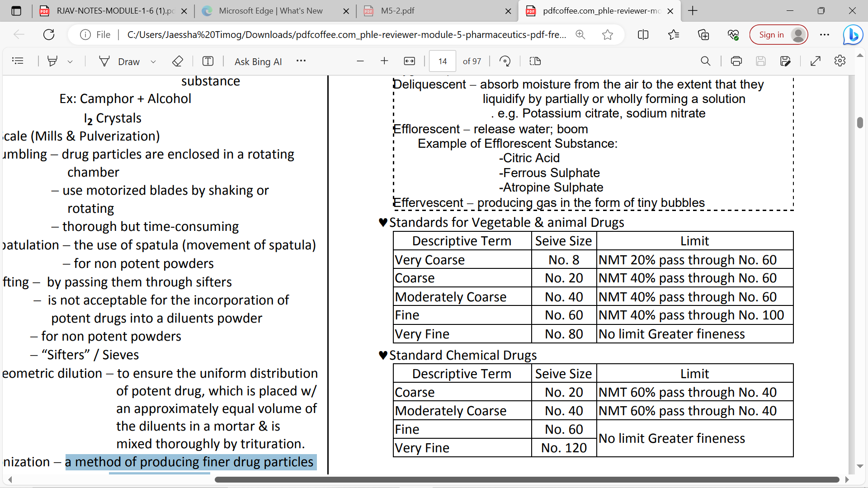The width and height of the screenshot is (868, 488).
Task: Click the Add text tool icon
Action: [208, 61]
